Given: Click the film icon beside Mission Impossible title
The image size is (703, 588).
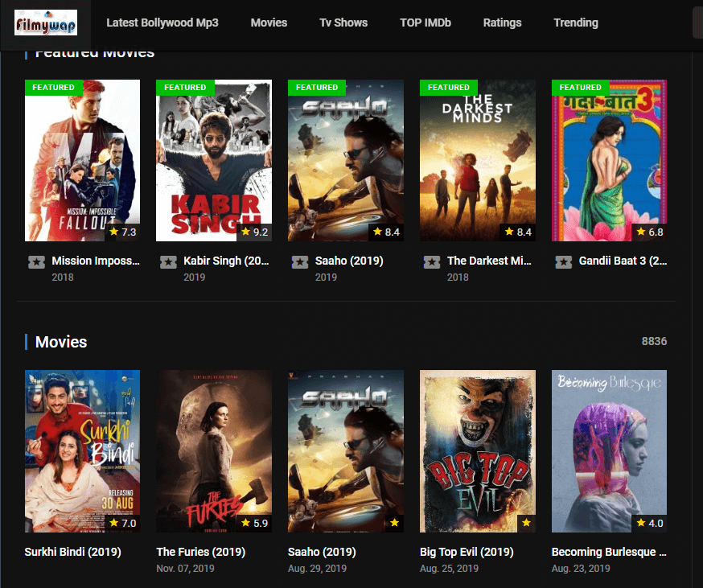Looking at the screenshot, I should coord(36,262).
